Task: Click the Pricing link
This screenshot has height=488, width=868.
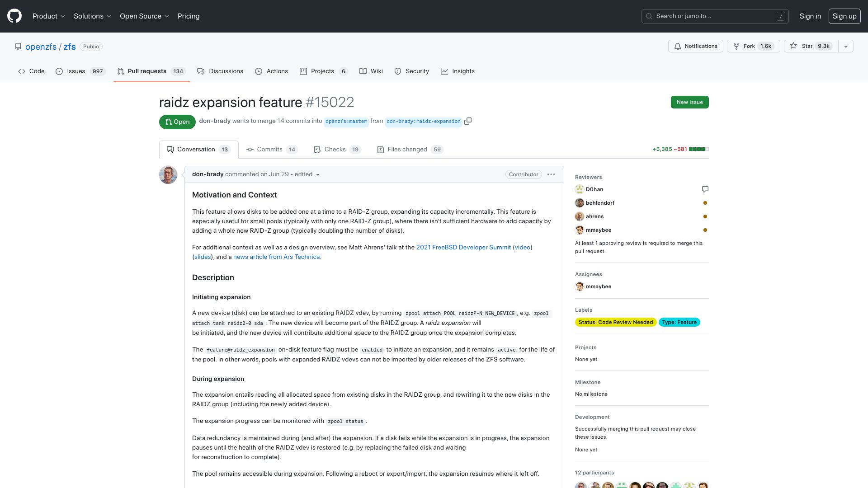Action: (x=189, y=16)
